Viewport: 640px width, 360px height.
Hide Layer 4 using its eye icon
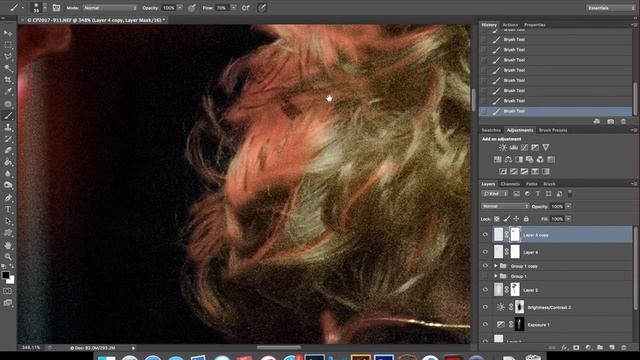(x=485, y=252)
